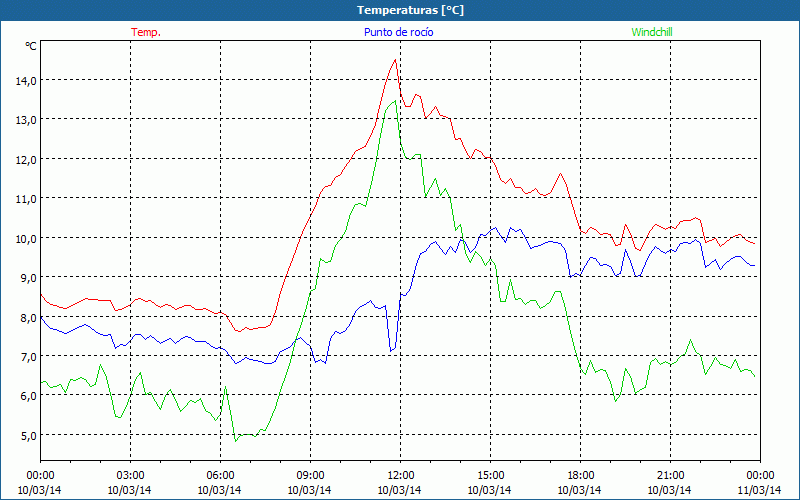Viewport: 800px width, 500px height.
Task: Click the '18:00' time axis label
Action: pos(580,476)
